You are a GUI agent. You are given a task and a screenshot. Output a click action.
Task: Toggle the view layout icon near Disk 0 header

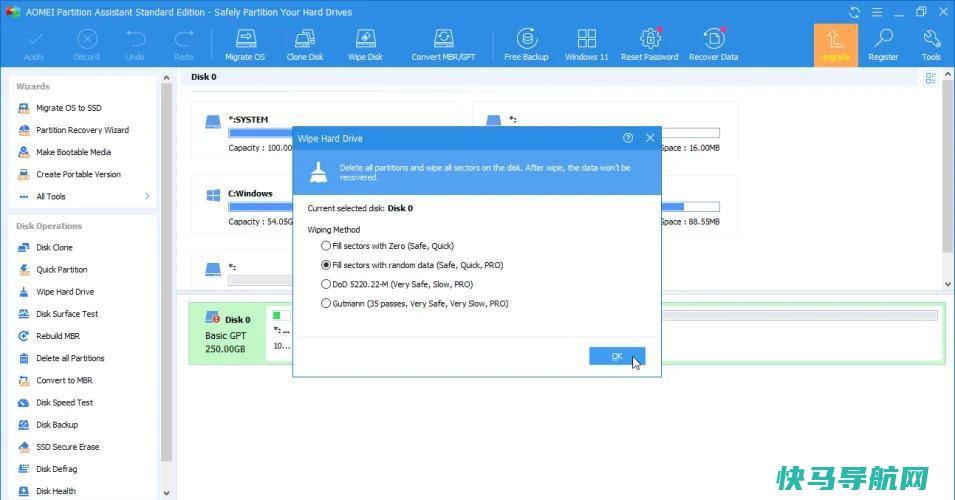click(931, 78)
